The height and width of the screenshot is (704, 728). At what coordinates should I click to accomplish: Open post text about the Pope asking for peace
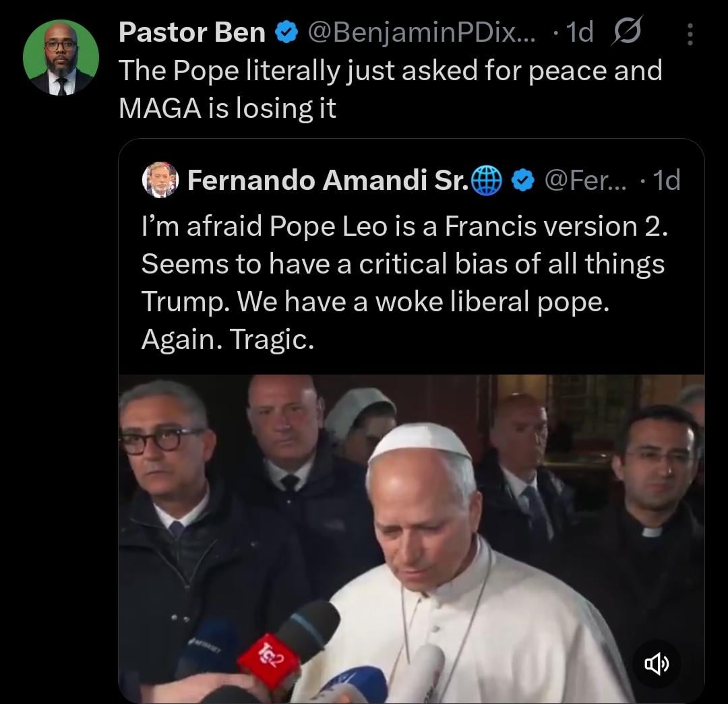pyautogui.click(x=390, y=71)
